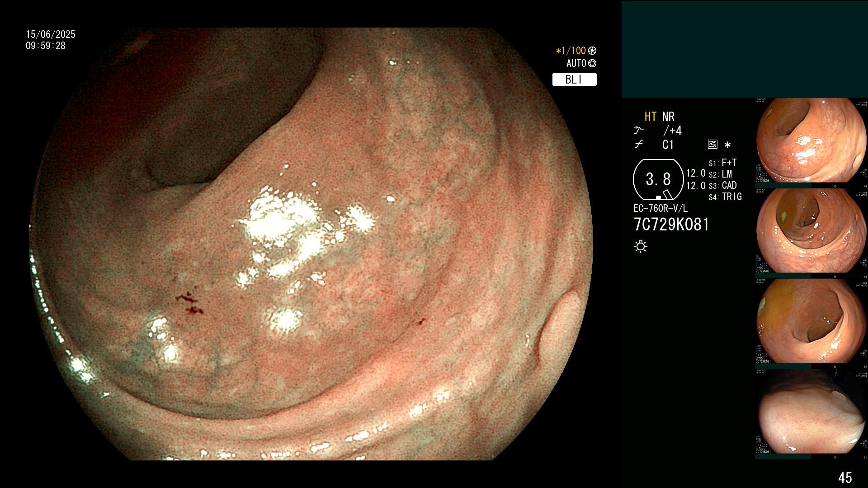The image size is (868, 488).
Task: Click the asterisk beside settings icon
Action: coord(727,145)
